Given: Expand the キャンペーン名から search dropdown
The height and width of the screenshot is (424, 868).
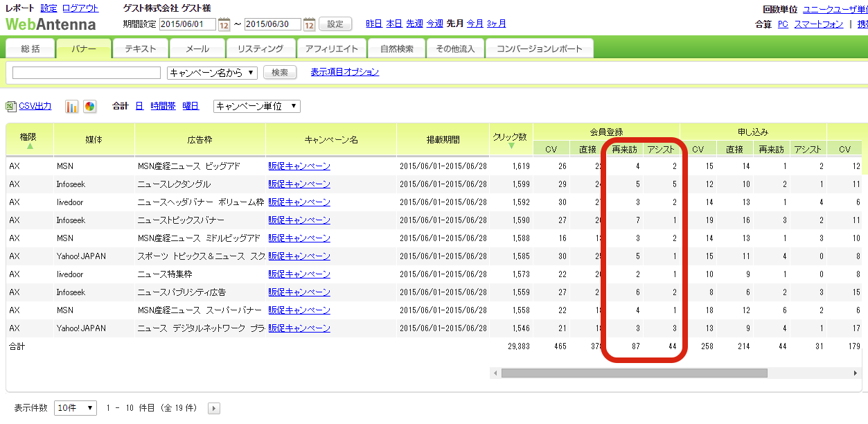Looking at the screenshot, I should pyautogui.click(x=212, y=73).
